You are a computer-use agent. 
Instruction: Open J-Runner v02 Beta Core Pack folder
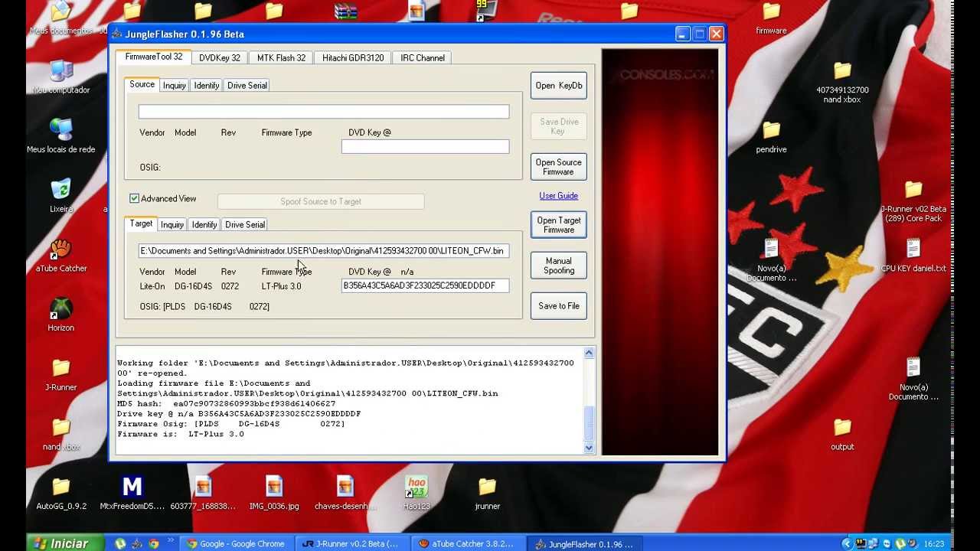click(x=913, y=191)
